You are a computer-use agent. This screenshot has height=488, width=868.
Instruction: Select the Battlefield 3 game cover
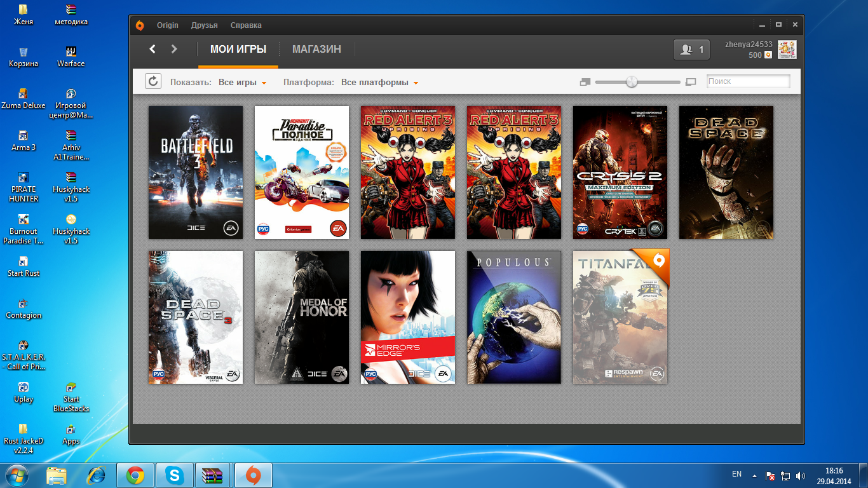click(196, 172)
